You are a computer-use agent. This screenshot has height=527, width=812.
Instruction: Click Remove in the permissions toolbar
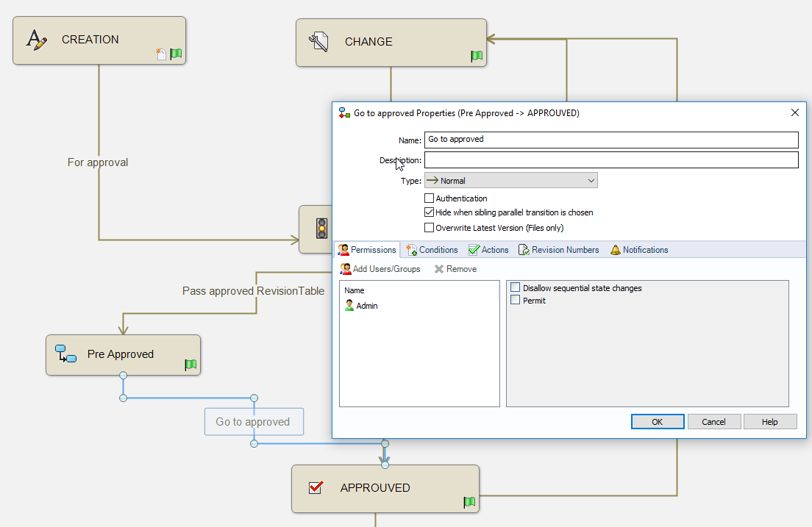tap(455, 269)
